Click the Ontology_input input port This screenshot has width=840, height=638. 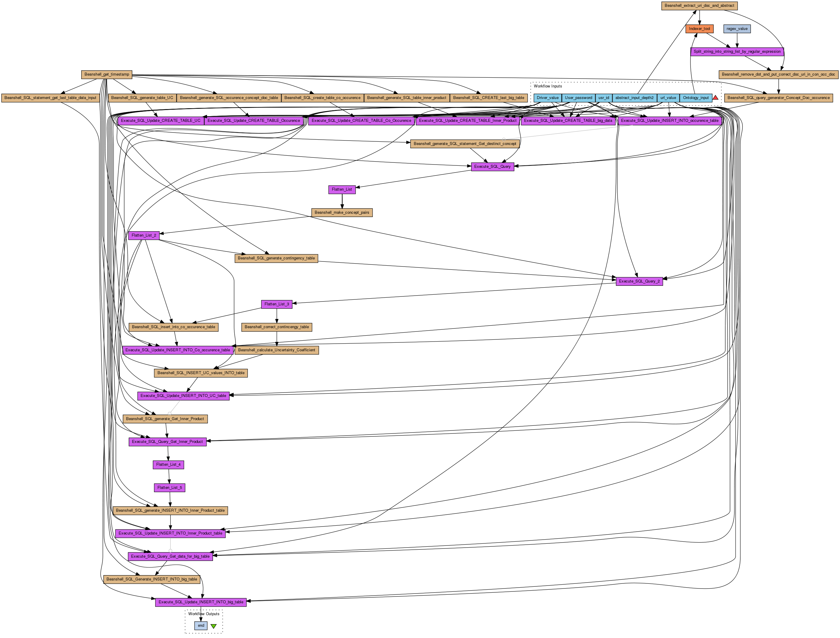[696, 98]
